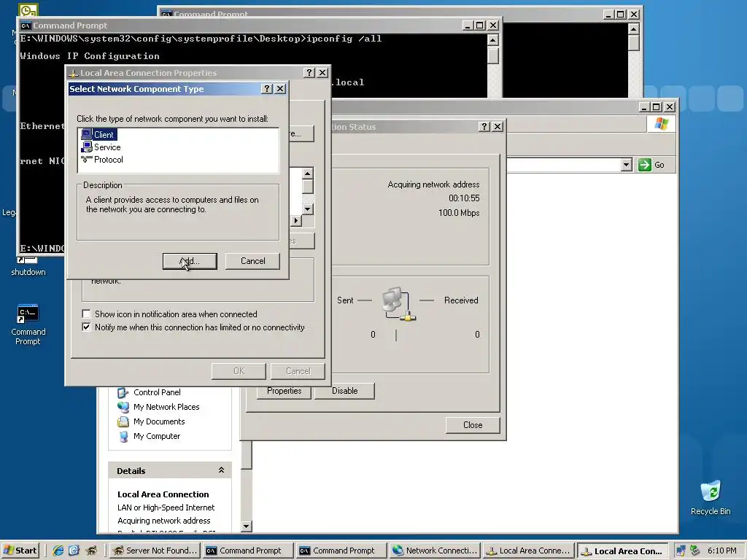Collapse the Details panel chevron

pos(221,470)
